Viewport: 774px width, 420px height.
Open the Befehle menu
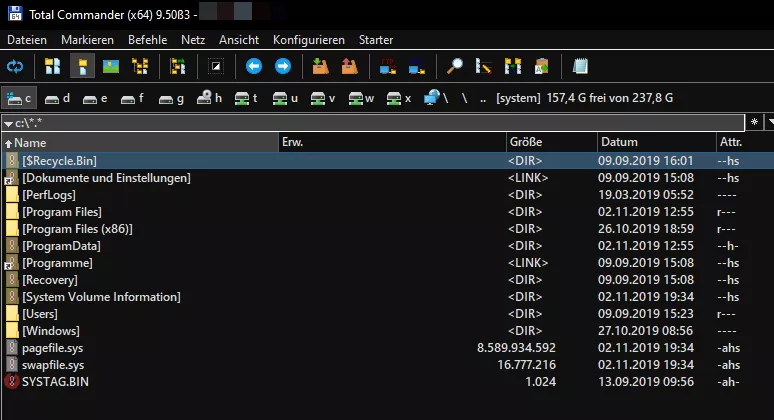(148, 40)
